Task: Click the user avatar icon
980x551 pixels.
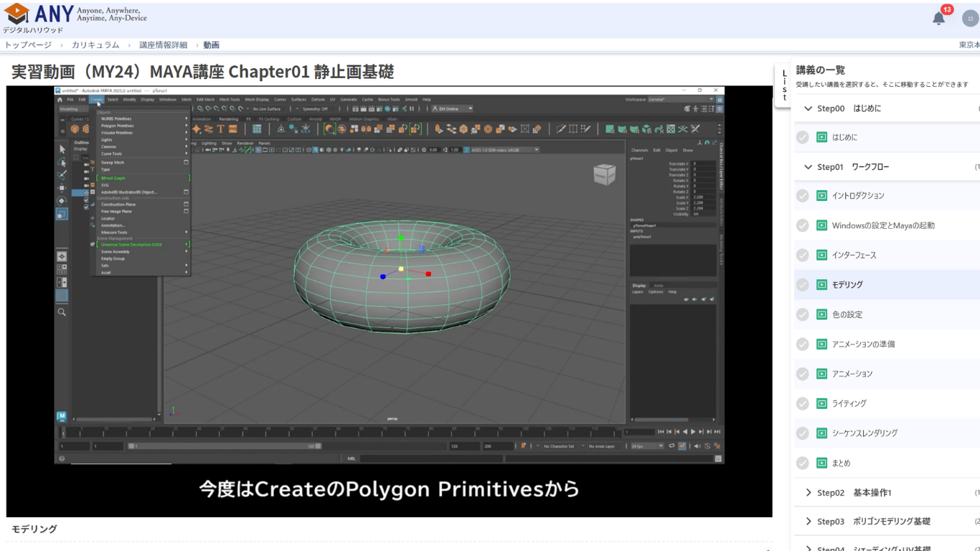Action: [970, 19]
